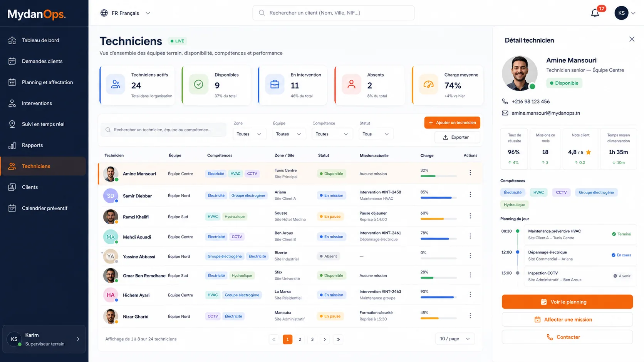Screen dimensions: 644x362
Task: Open the Équipe filter dropdown
Action: [x=289, y=134]
